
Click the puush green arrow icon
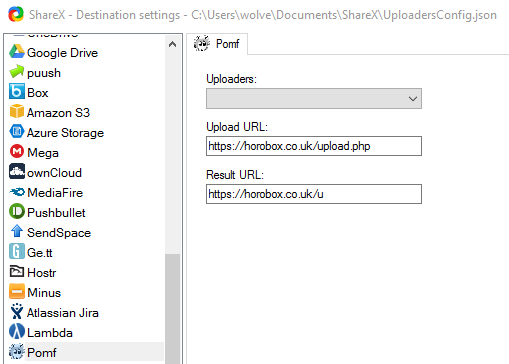click(x=17, y=72)
